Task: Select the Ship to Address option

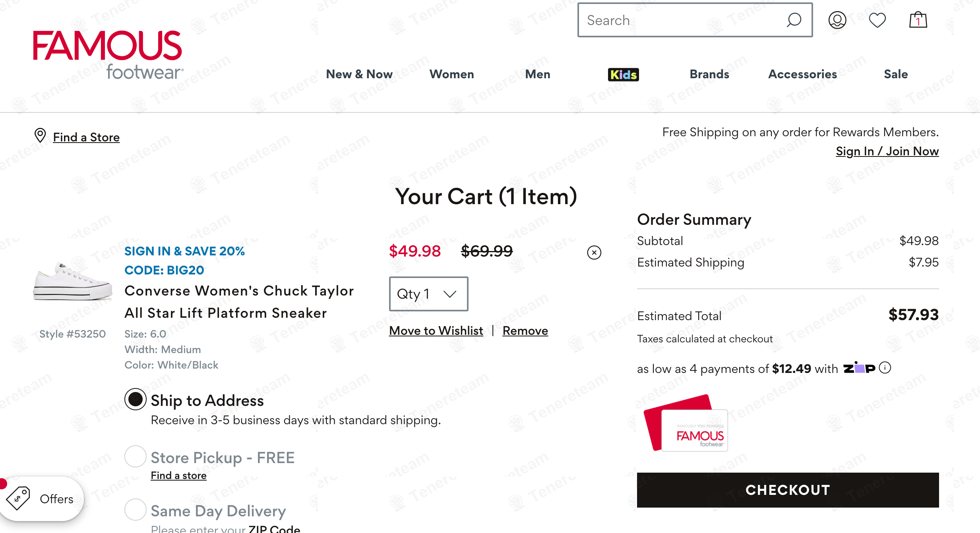Action: [135, 400]
